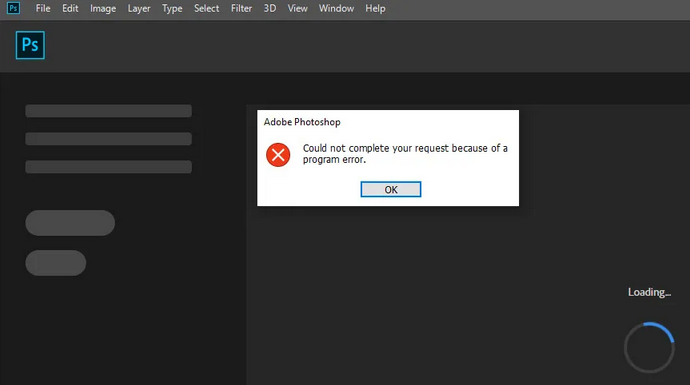Open the 3D menu
Image resolution: width=690 pixels, height=385 pixels.
coord(270,8)
